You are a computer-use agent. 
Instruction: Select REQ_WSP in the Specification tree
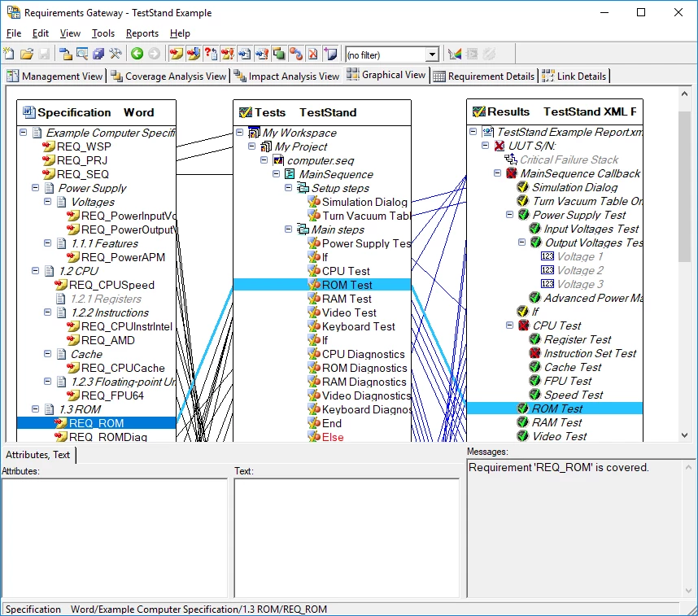coord(84,146)
